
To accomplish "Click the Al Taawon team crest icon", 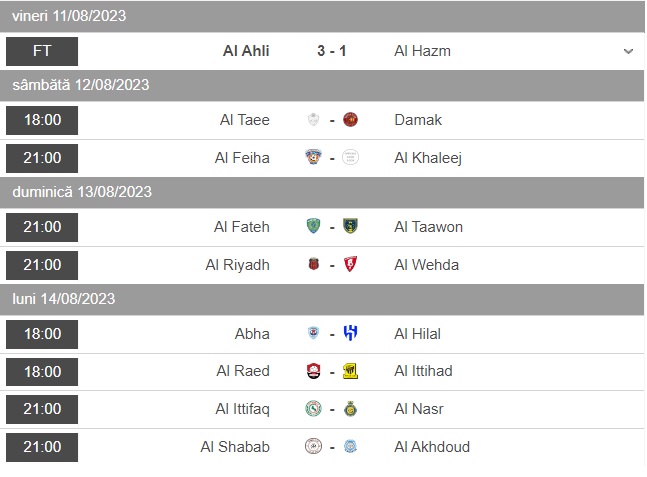I will (x=350, y=227).
